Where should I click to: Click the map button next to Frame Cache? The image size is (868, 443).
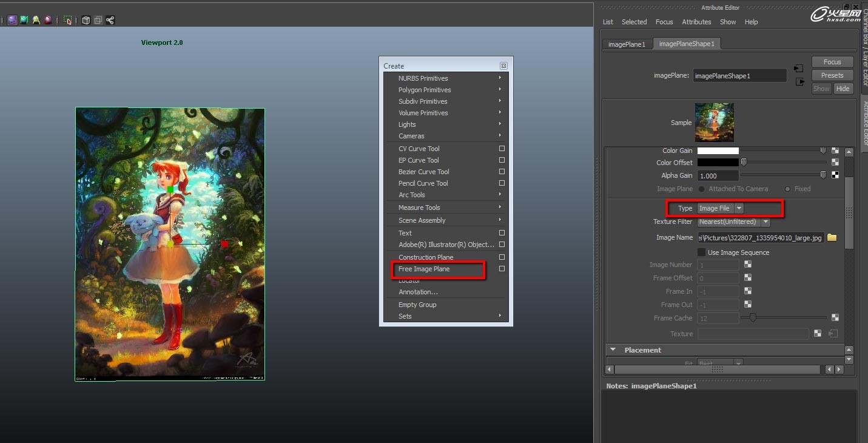pyautogui.click(x=835, y=317)
